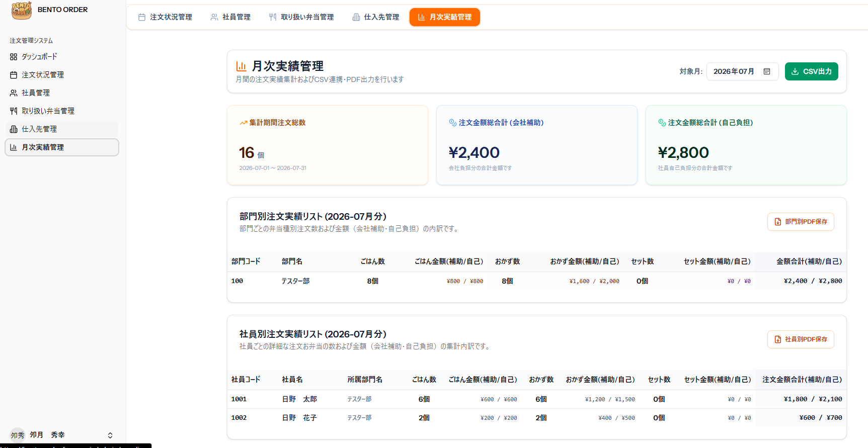This screenshot has width=868, height=448.
Task: Click the trend arrow icon of 集計期間注文総数 card
Action: click(243, 123)
